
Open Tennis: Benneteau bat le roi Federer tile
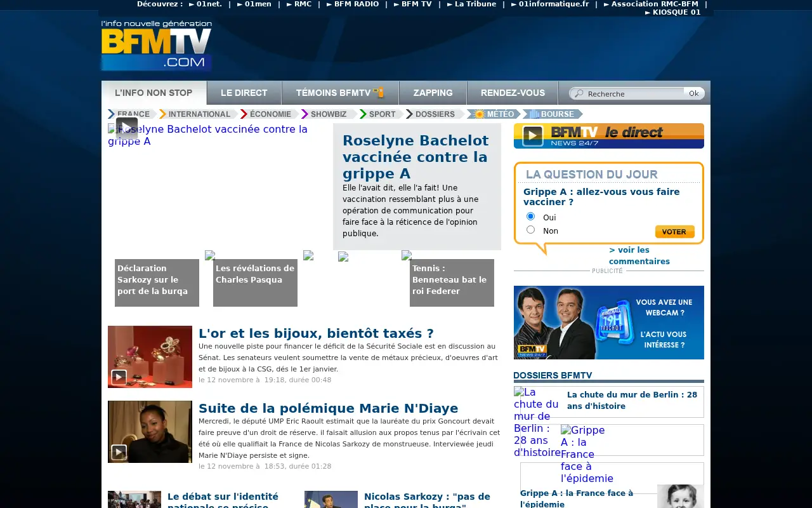452,283
